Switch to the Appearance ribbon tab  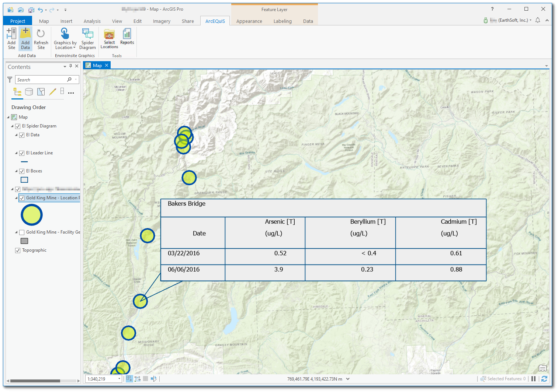tap(249, 21)
